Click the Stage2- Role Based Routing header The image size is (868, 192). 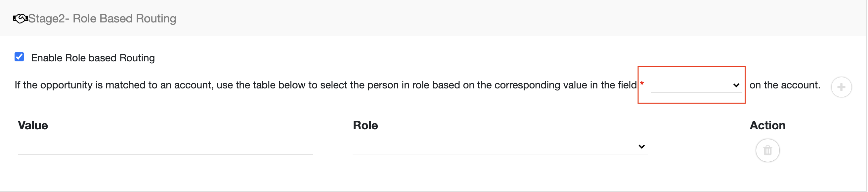[x=102, y=18]
